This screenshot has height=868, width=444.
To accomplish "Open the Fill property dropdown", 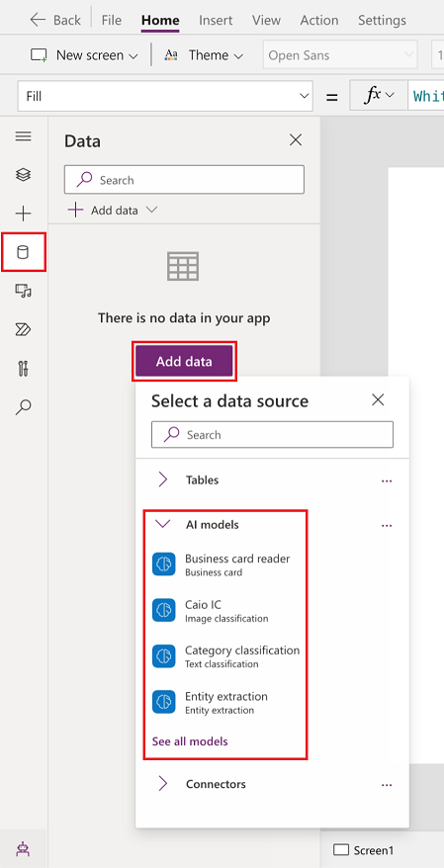I will (x=165, y=96).
